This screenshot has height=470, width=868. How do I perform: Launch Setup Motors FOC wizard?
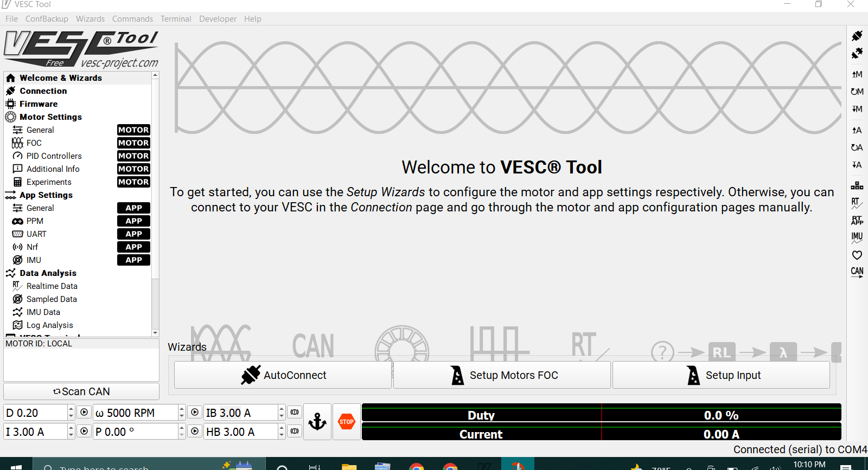pos(502,375)
